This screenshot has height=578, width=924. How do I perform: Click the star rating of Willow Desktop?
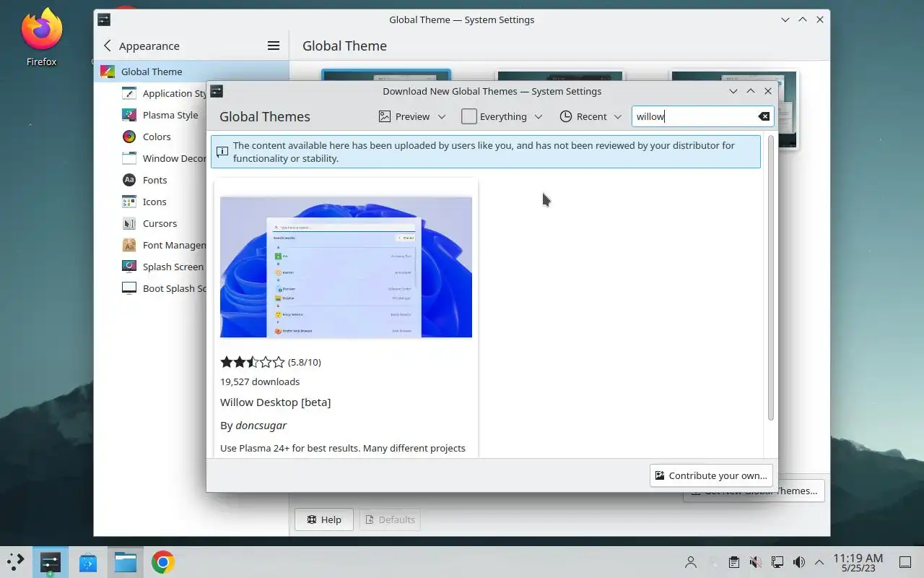click(253, 362)
